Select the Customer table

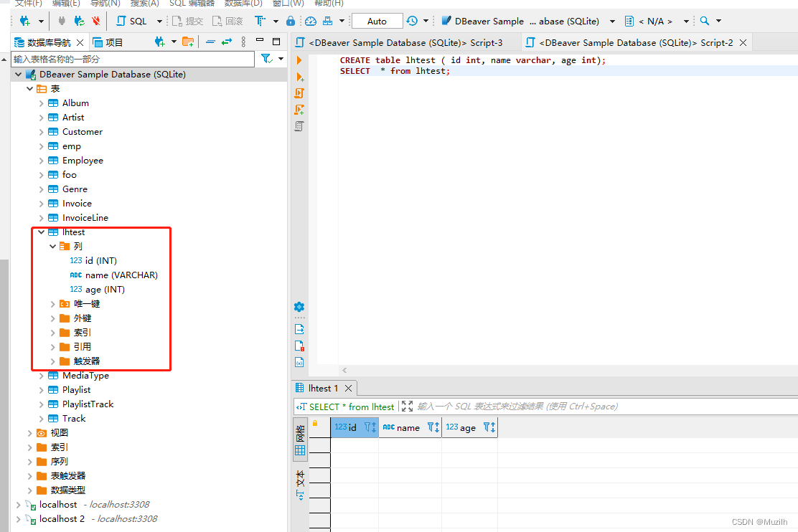click(x=82, y=132)
